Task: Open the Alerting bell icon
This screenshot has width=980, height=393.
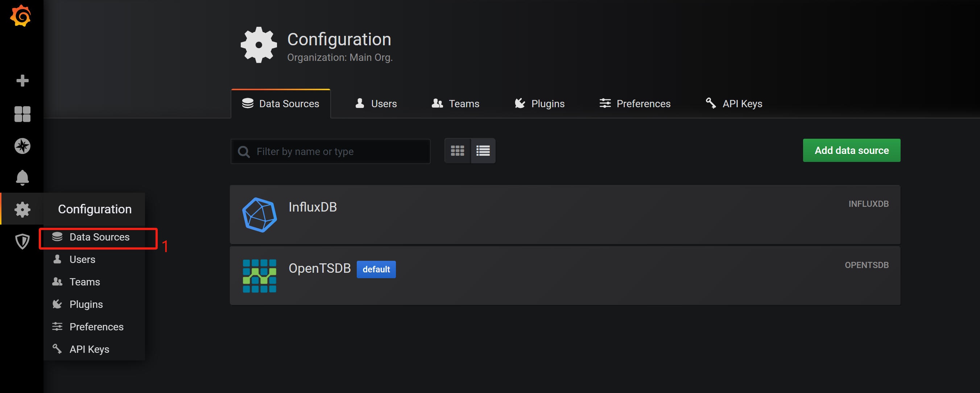Action: point(22,177)
